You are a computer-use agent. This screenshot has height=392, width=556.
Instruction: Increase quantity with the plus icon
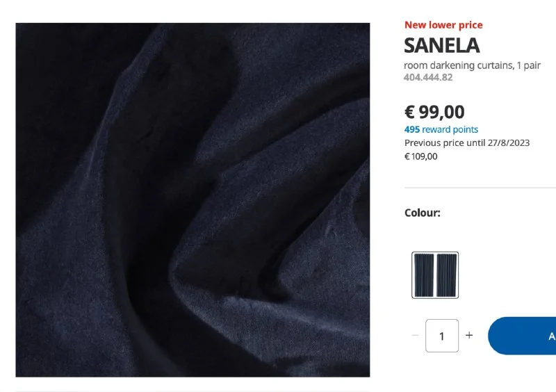click(469, 335)
